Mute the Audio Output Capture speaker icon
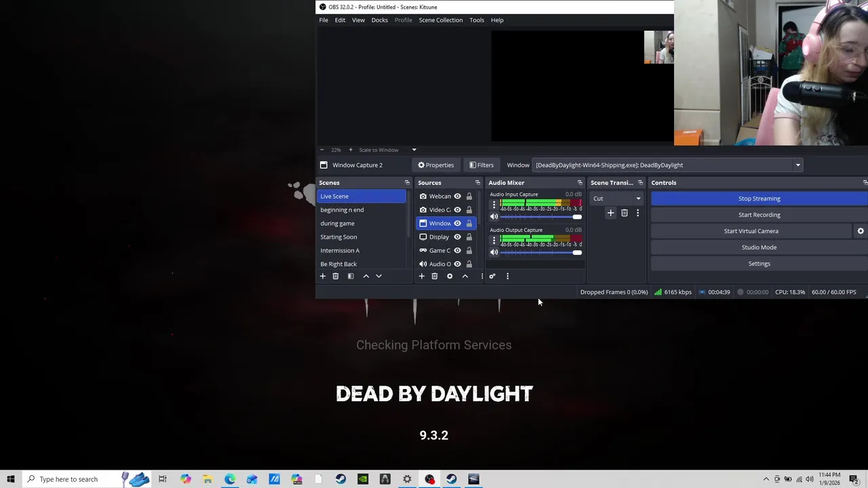This screenshot has width=868, height=488. point(494,252)
